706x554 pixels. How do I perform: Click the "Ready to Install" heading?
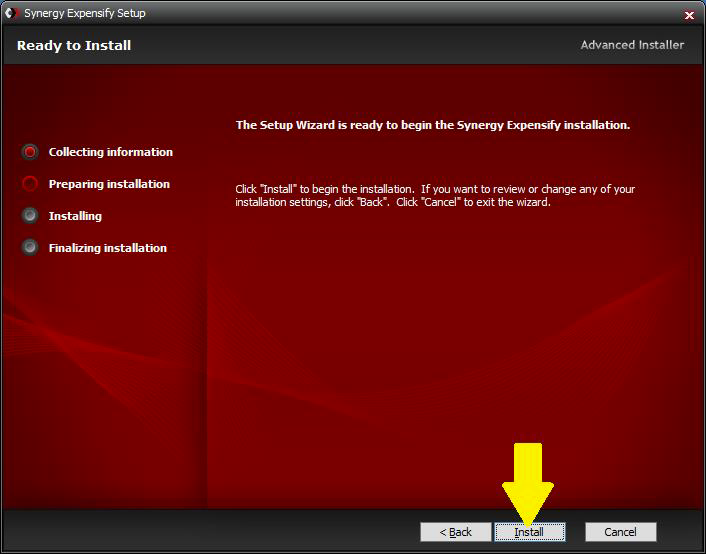pyautogui.click(x=74, y=45)
